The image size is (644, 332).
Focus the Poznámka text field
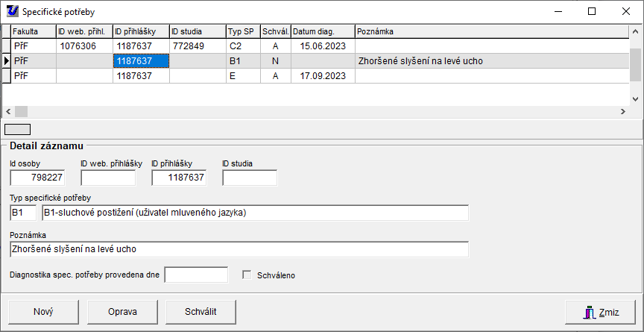coord(239,249)
